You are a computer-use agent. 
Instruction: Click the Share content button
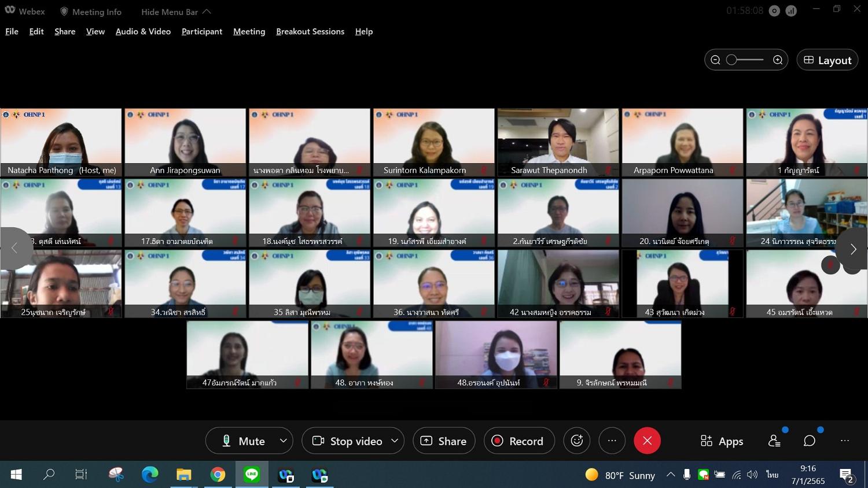[x=444, y=441]
